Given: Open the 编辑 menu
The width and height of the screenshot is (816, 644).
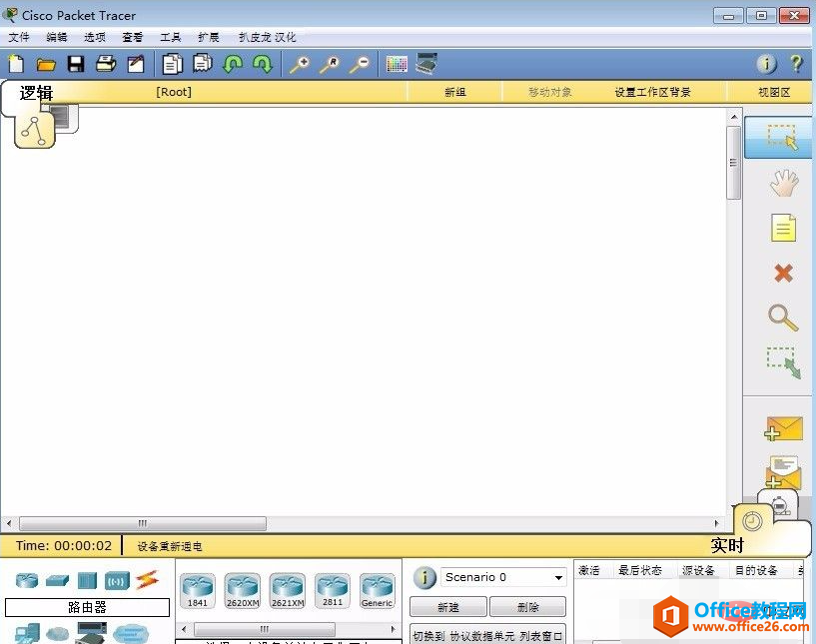Looking at the screenshot, I should (57, 38).
